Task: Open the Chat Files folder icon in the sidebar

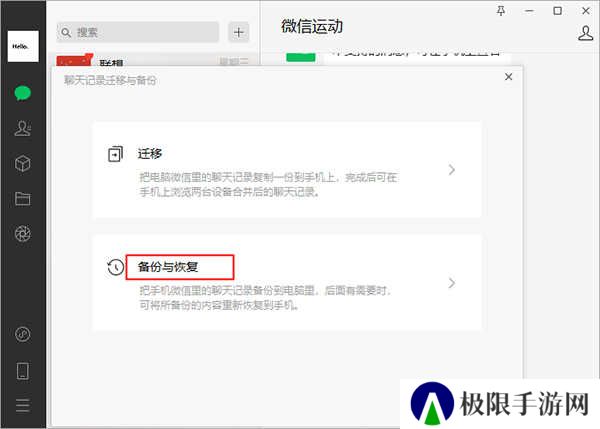Action: click(23, 199)
